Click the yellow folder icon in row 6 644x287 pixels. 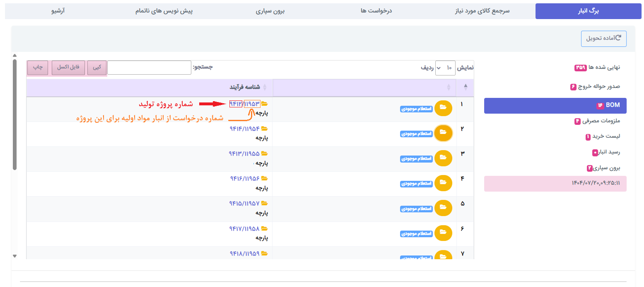tap(443, 233)
